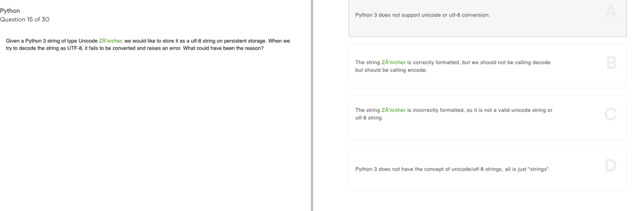Viewport: 644px width, 211px height.
Task: Choose answer saying string is incorrectly formatted
Action: [487, 117]
